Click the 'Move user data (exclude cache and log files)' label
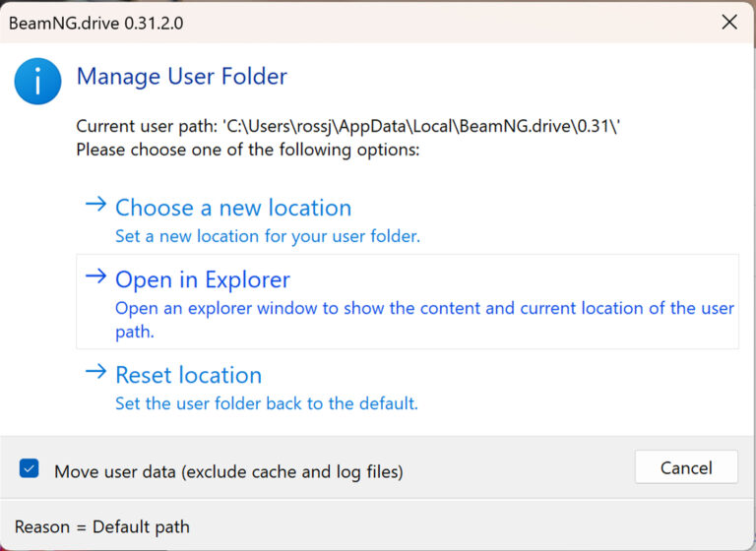 [228, 471]
